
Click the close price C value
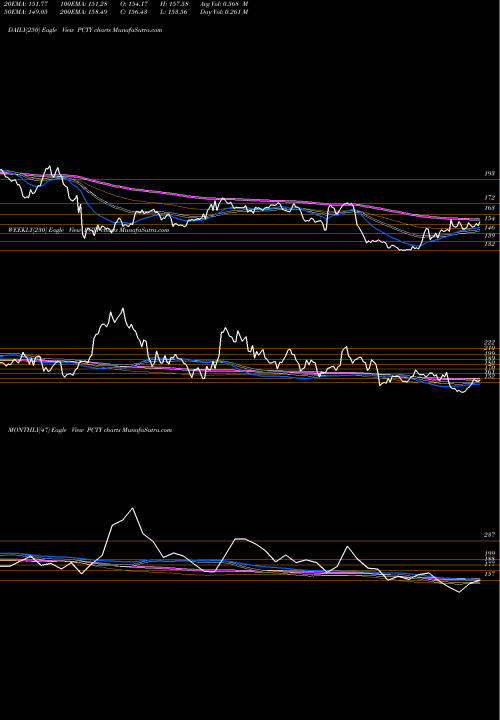(x=136, y=12)
